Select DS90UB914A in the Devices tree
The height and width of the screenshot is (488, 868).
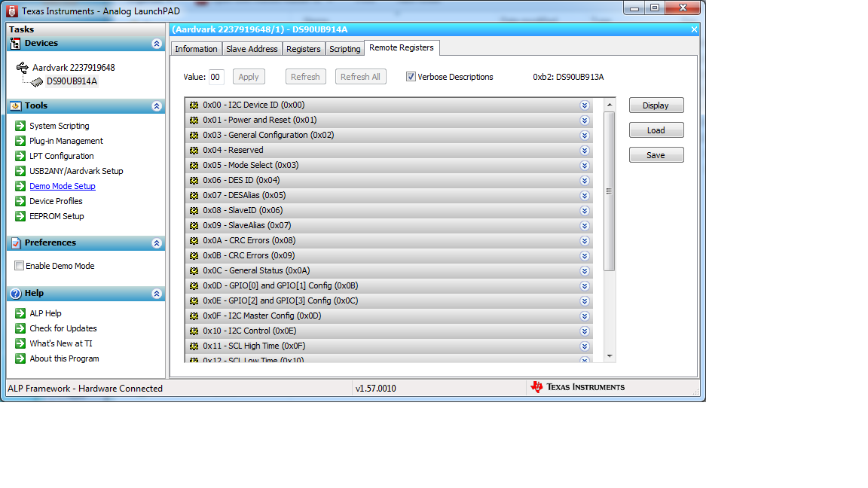(72, 81)
